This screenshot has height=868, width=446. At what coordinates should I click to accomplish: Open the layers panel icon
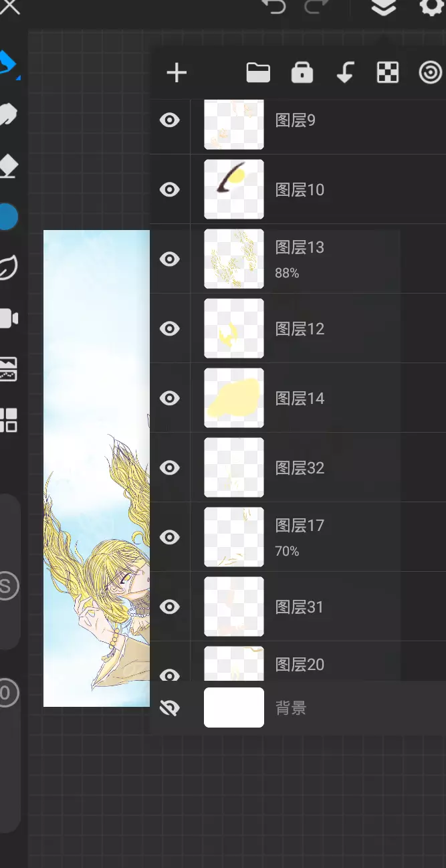tap(384, 7)
